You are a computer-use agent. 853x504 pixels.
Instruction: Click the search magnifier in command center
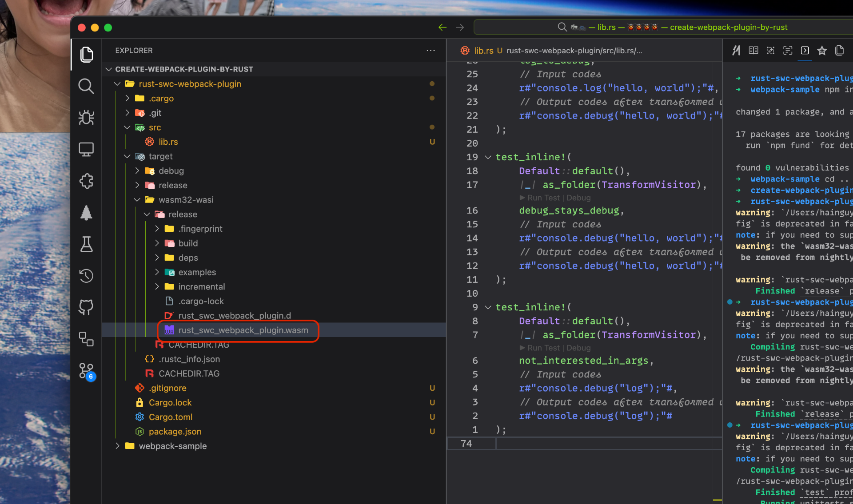click(x=562, y=27)
